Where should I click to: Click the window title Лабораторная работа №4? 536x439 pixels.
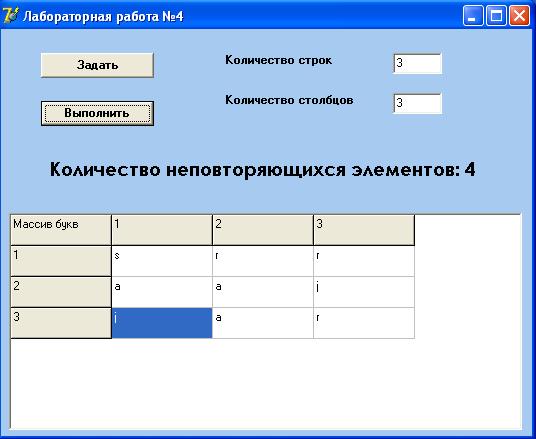coord(103,16)
